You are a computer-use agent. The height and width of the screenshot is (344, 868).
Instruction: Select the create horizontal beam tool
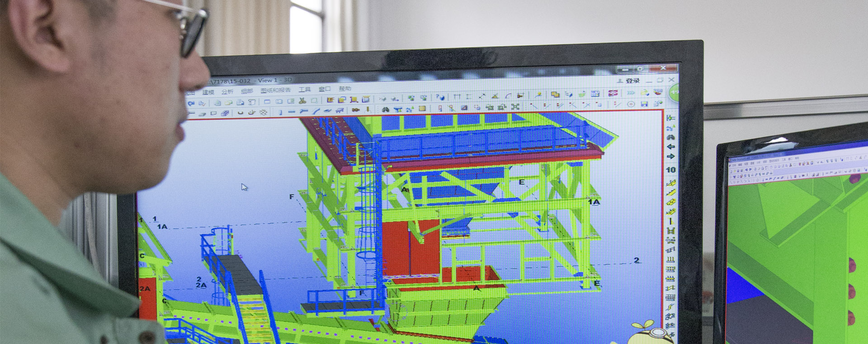292,111
